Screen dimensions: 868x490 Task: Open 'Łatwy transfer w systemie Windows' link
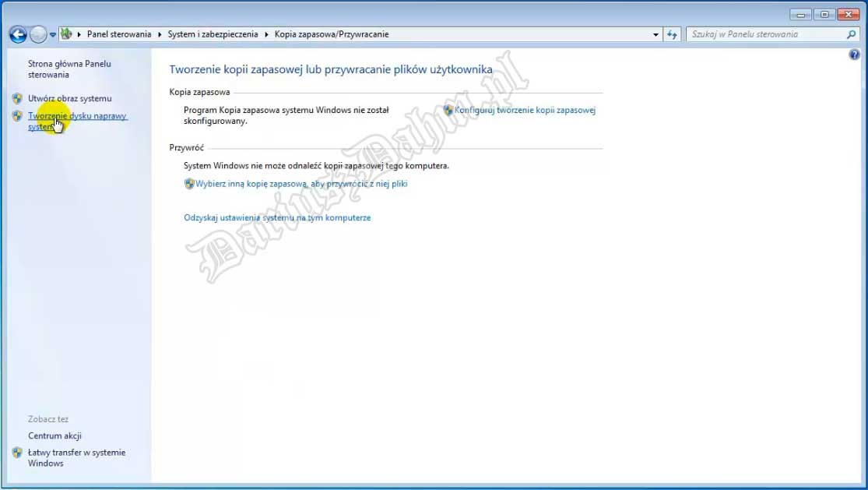[x=77, y=458]
